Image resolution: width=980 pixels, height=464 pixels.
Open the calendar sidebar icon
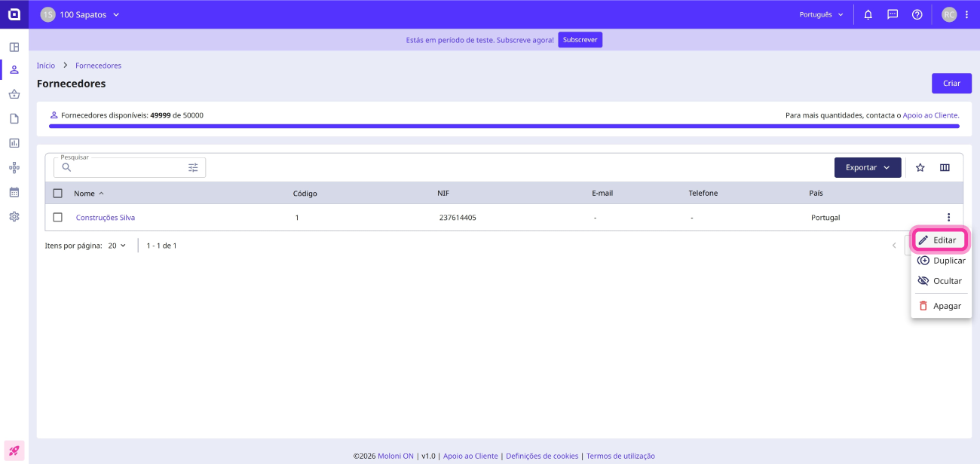(x=14, y=192)
